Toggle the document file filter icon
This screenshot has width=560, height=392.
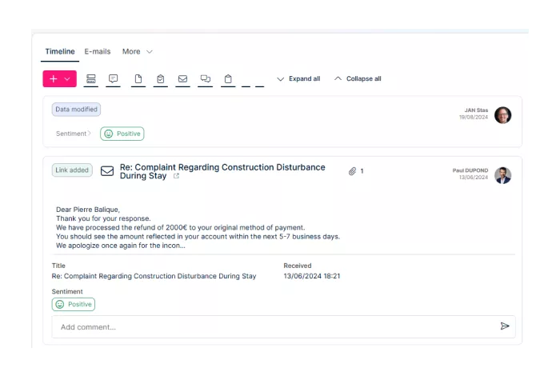(x=138, y=78)
